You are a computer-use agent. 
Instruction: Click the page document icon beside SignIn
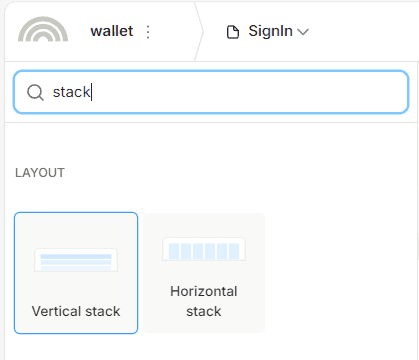tap(233, 32)
